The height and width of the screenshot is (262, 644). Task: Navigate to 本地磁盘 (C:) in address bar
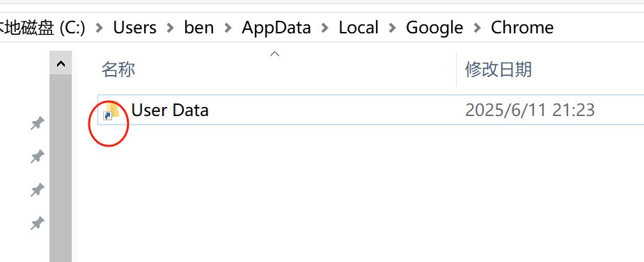pyautogui.click(x=42, y=28)
